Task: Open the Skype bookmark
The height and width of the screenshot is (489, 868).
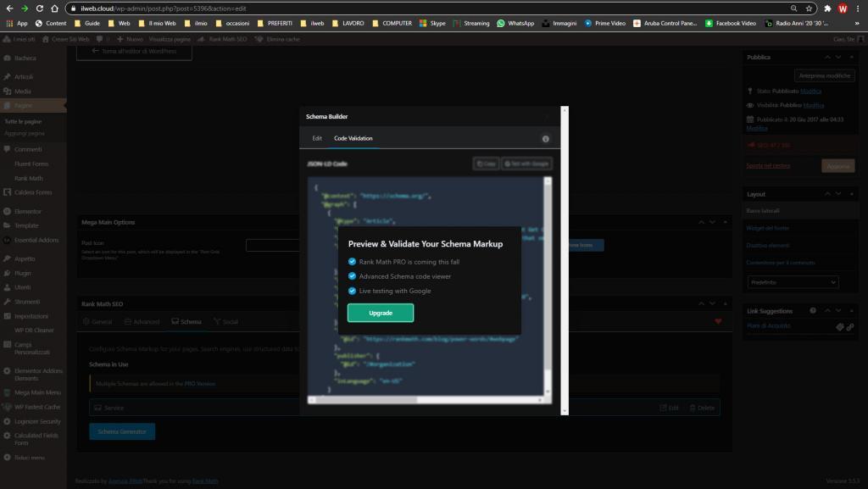Action: pos(432,23)
